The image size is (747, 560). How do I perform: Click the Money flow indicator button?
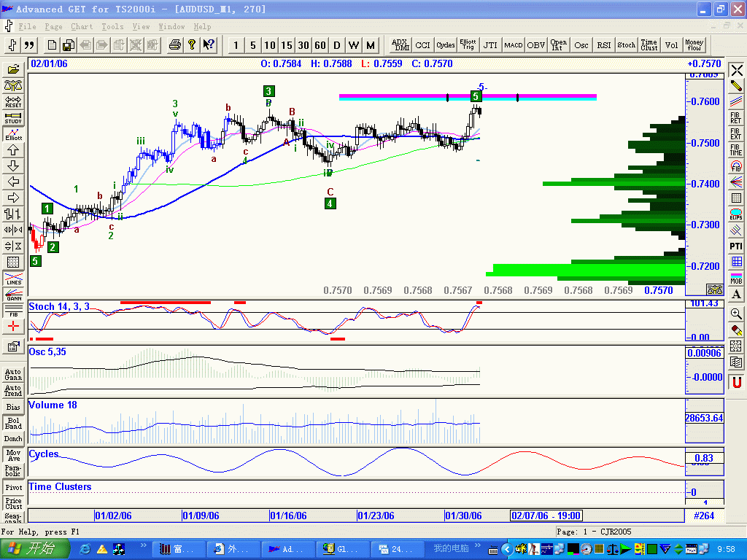click(694, 45)
